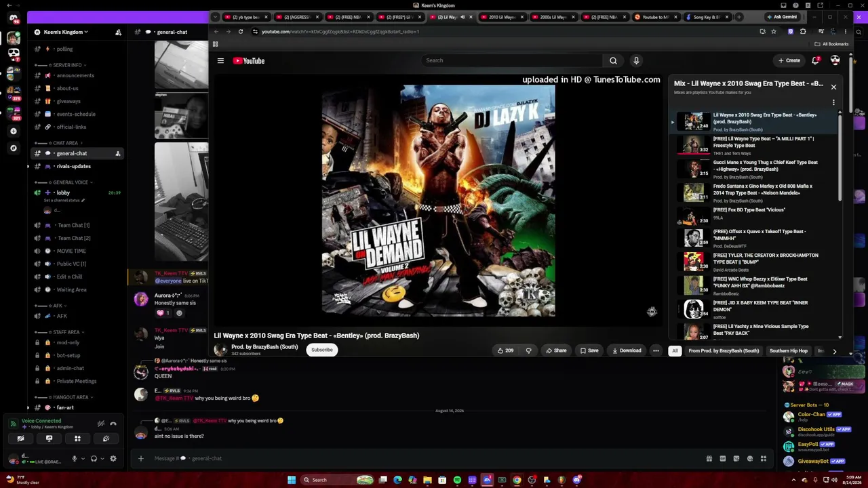868x488 pixels.
Task: Collapse the HANGOUT AREA category
Action: click(69, 397)
